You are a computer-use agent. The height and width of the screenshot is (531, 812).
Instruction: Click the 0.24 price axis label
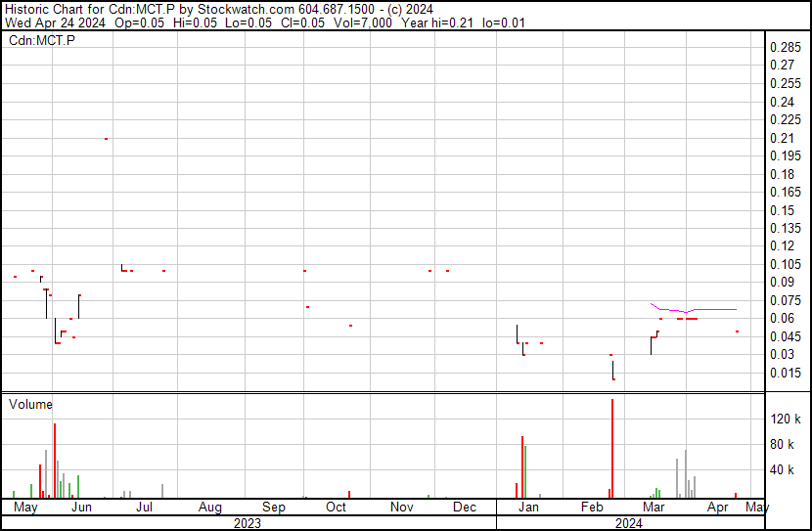click(782, 102)
